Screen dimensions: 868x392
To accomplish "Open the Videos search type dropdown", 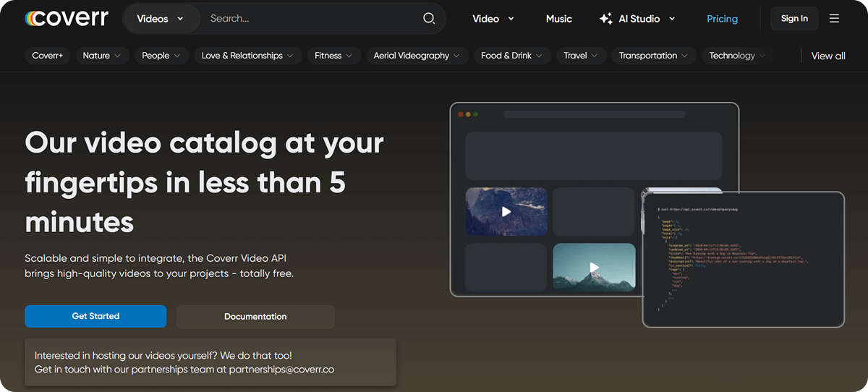I will tap(161, 19).
